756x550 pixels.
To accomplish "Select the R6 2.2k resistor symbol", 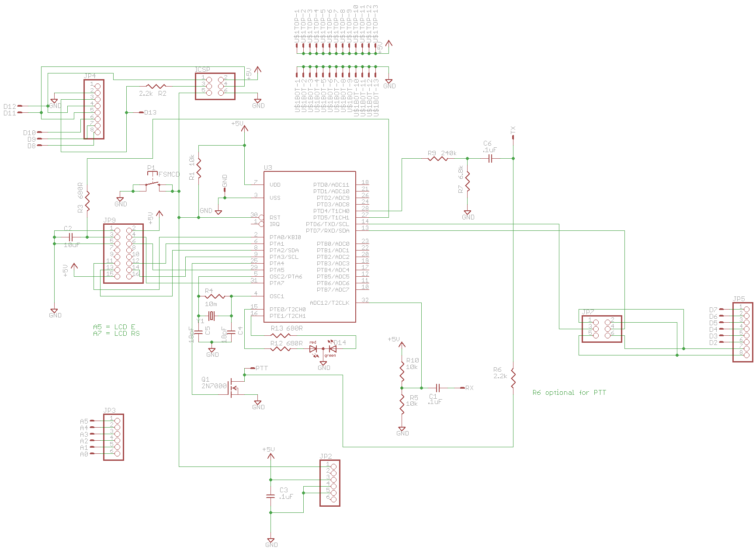I will (513, 379).
